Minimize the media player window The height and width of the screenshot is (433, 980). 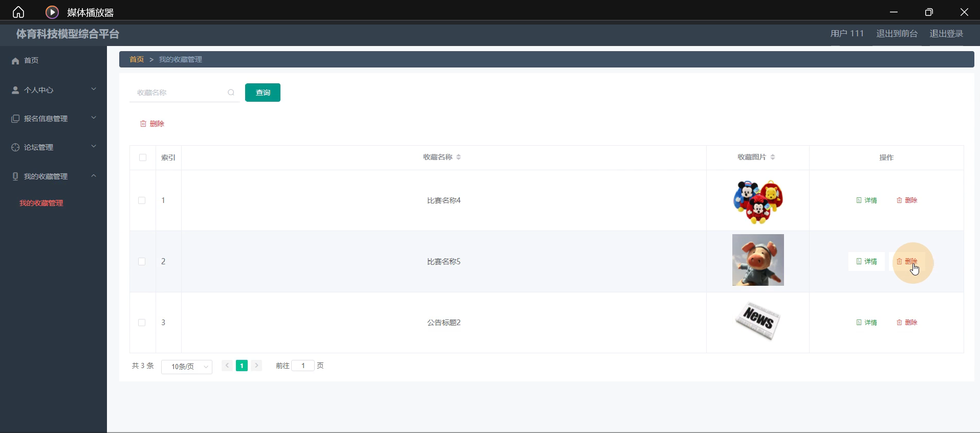[894, 12]
